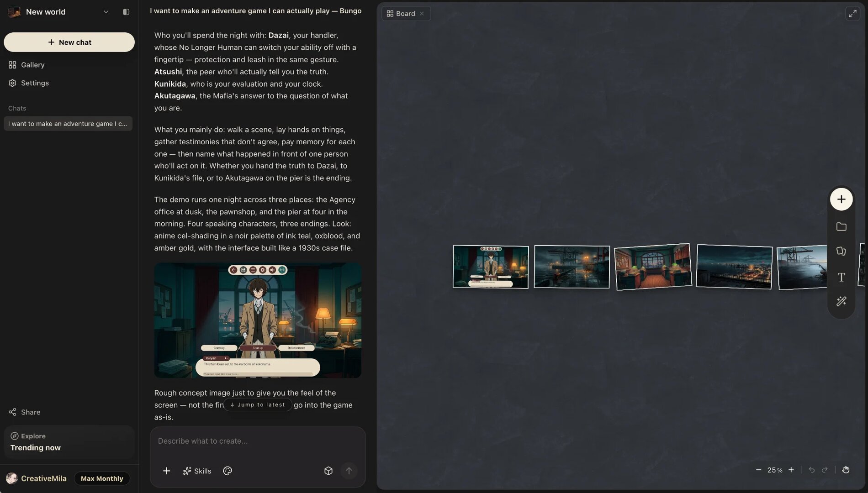Toggle the hand pan tool
The height and width of the screenshot is (493, 868).
tap(846, 470)
